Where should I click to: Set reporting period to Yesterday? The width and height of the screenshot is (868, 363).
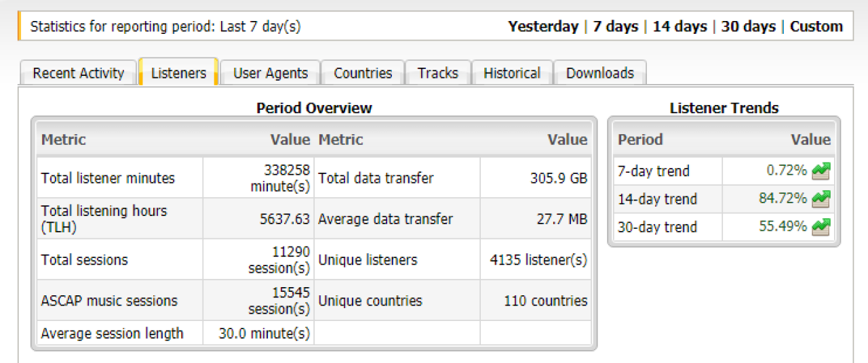[x=544, y=27]
